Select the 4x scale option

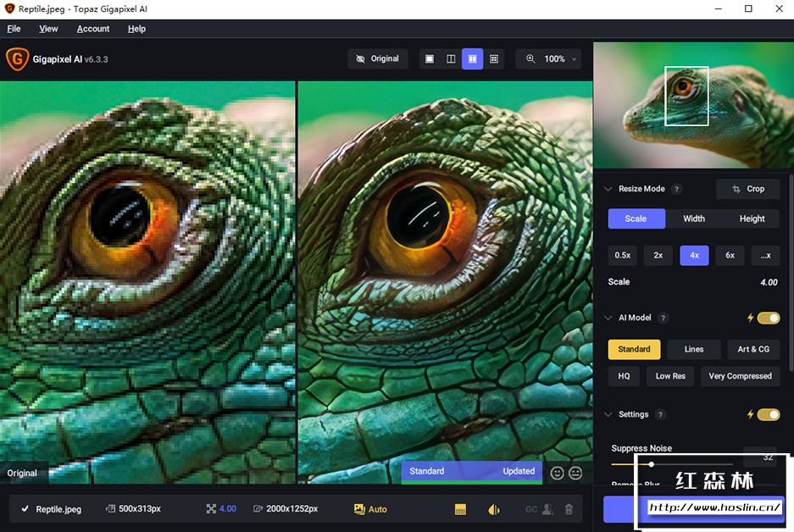click(x=694, y=255)
